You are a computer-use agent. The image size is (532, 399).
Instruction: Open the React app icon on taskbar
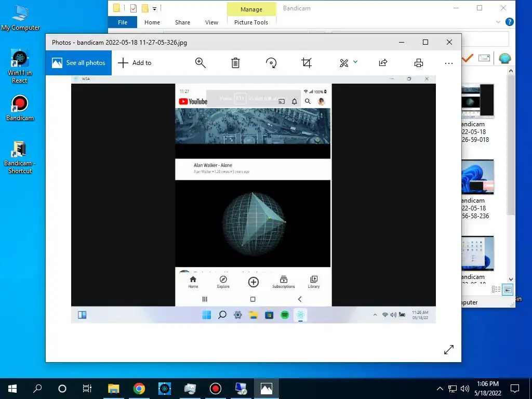(x=165, y=389)
